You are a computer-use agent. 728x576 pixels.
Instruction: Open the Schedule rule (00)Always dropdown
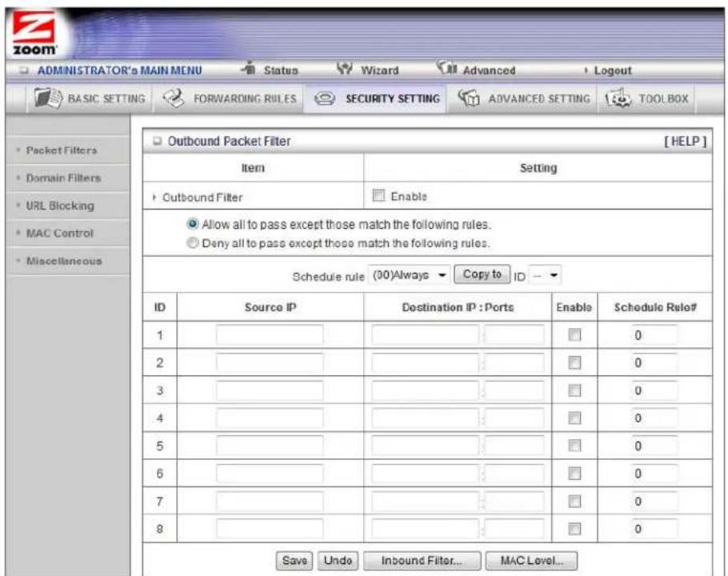click(x=409, y=275)
